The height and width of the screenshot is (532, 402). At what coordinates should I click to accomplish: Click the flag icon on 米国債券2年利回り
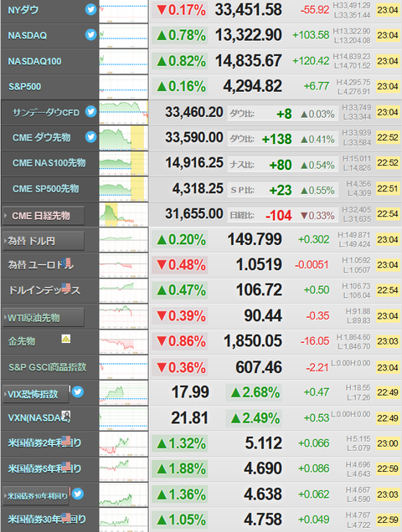point(66,440)
